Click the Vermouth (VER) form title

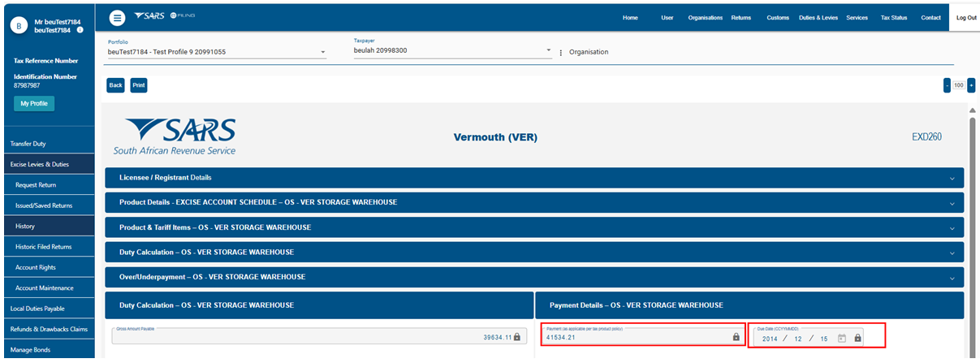pyautogui.click(x=495, y=137)
